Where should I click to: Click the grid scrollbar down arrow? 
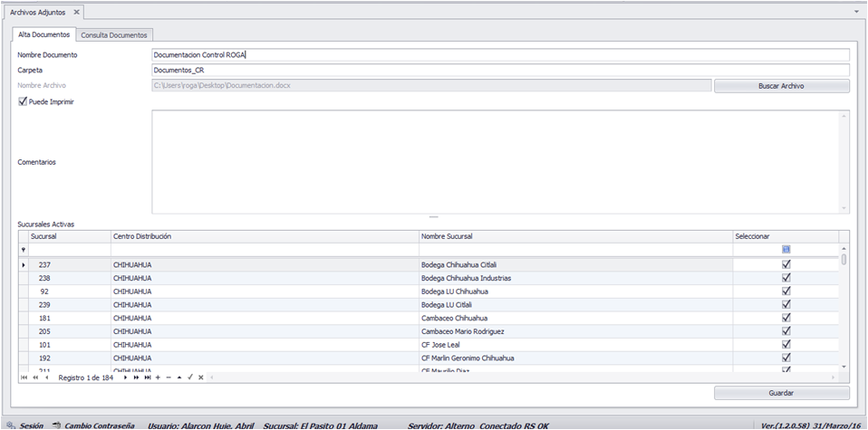tap(844, 367)
